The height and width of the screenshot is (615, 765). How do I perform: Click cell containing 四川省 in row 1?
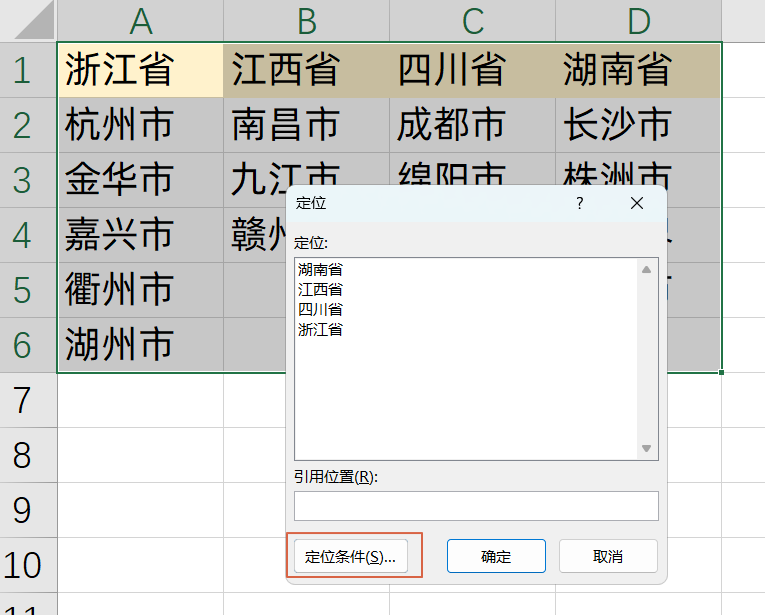(472, 70)
